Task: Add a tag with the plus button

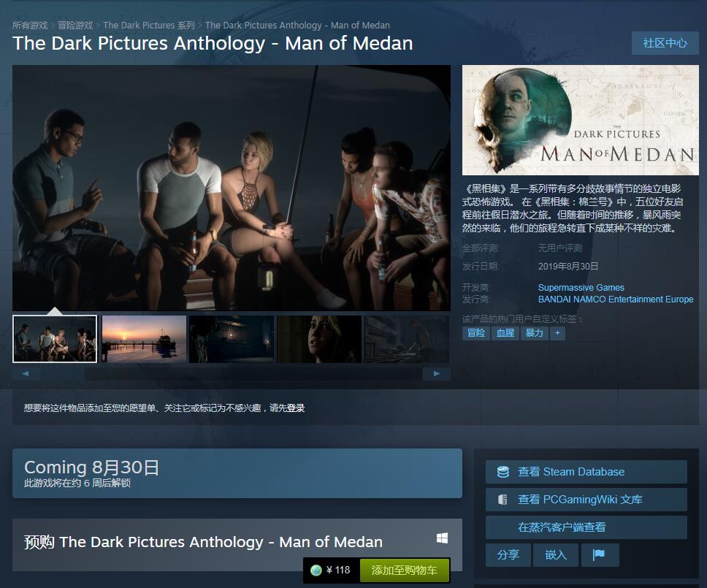Action: [x=557, y=333]
